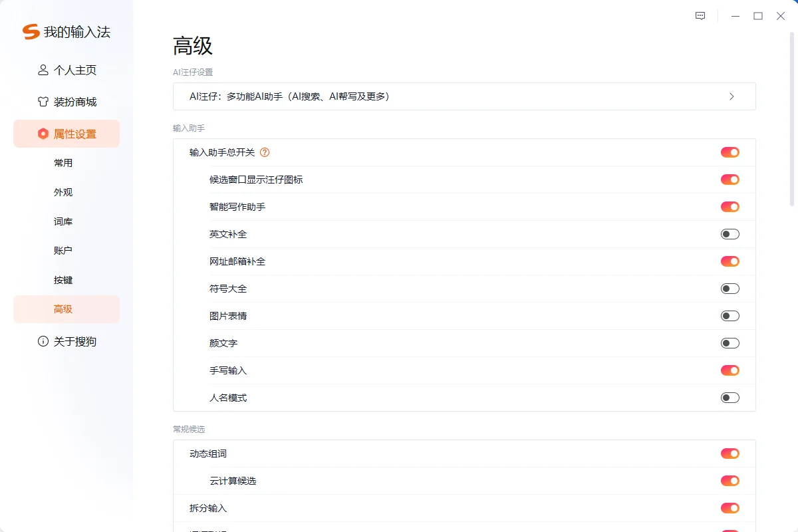Open the 词库 settings section
This screenshot has width=798, height=532.
(63, 221)
